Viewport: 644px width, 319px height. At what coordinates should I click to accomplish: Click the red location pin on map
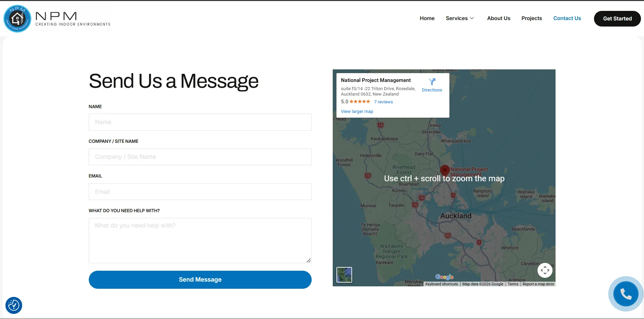[445, 170]
